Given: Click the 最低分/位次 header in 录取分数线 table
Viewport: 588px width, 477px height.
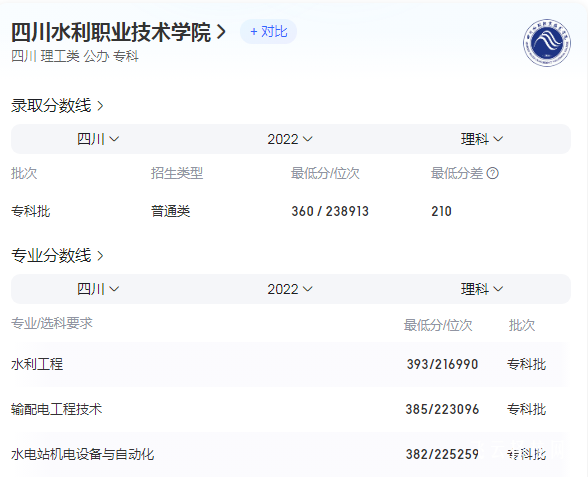Looking at the screenshot, I should (325, 173).
